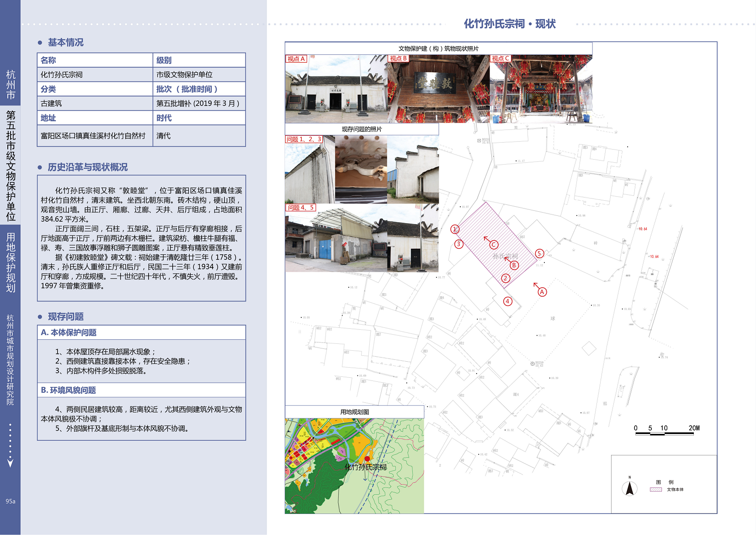This screenshot has width=756, height=535.
Task: Click circled marker 3 on the site map
Action: coord(458,244)
